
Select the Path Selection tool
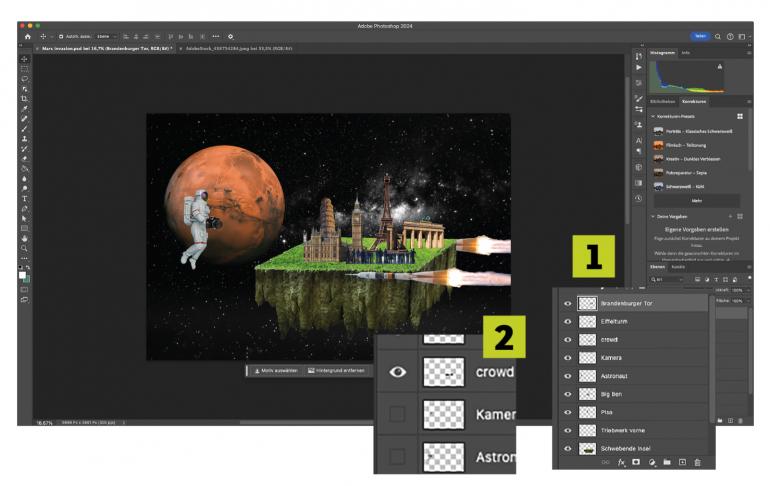point(25,218)
